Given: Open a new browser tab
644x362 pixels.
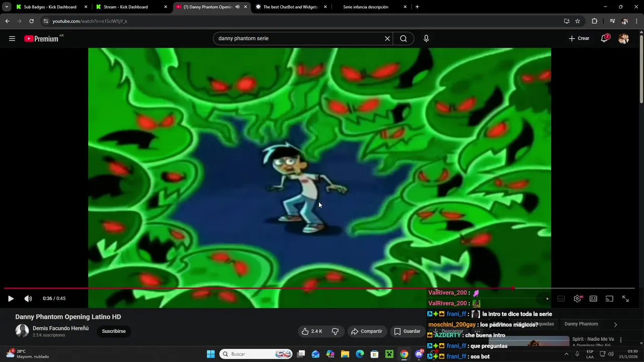Looking at the screenshot, I should point(417,7).
